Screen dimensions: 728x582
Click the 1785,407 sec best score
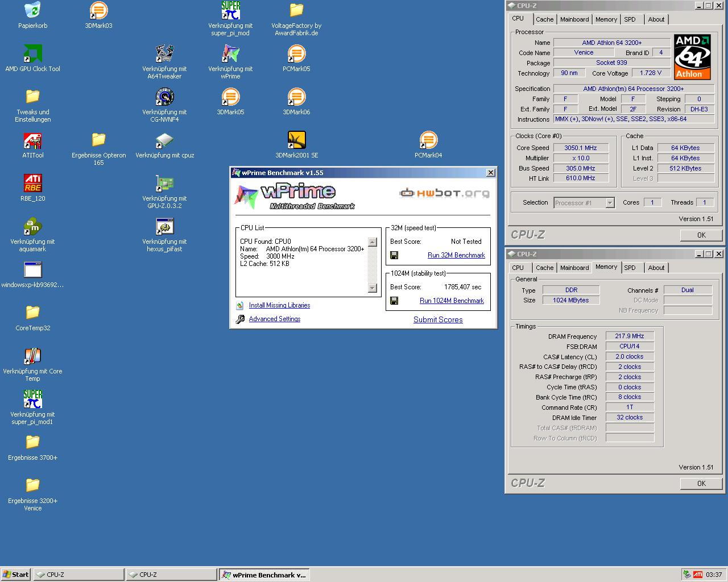[462, 287]
